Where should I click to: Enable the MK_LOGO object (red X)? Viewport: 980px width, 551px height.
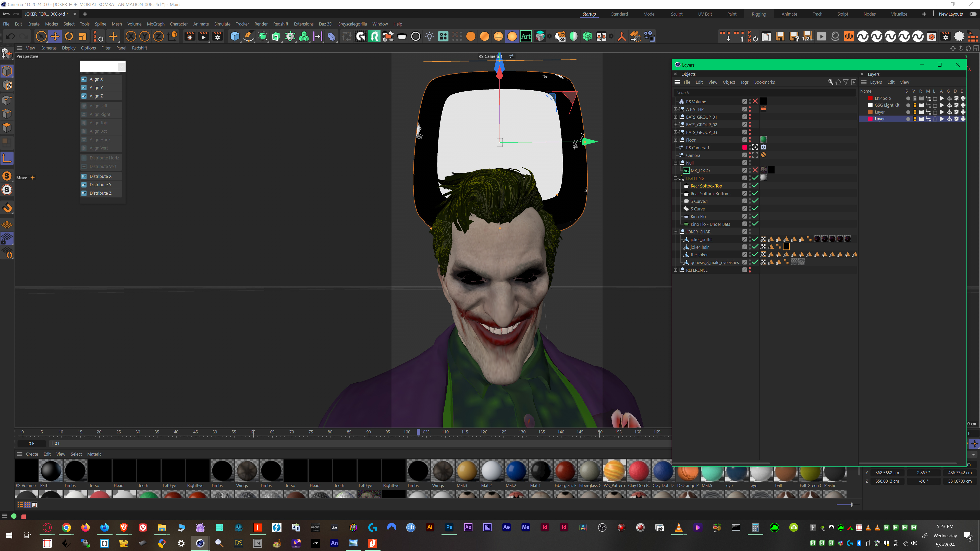click(755, 170)
